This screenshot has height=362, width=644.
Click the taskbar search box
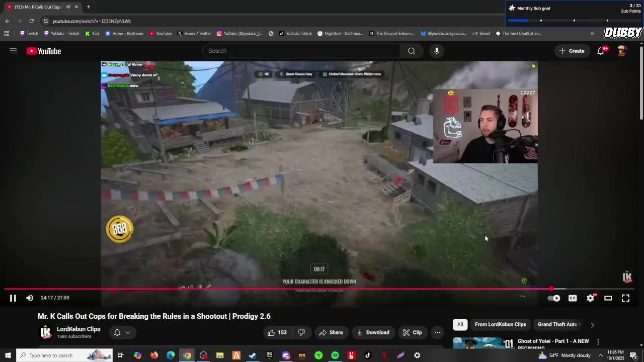tap(64, 355)
